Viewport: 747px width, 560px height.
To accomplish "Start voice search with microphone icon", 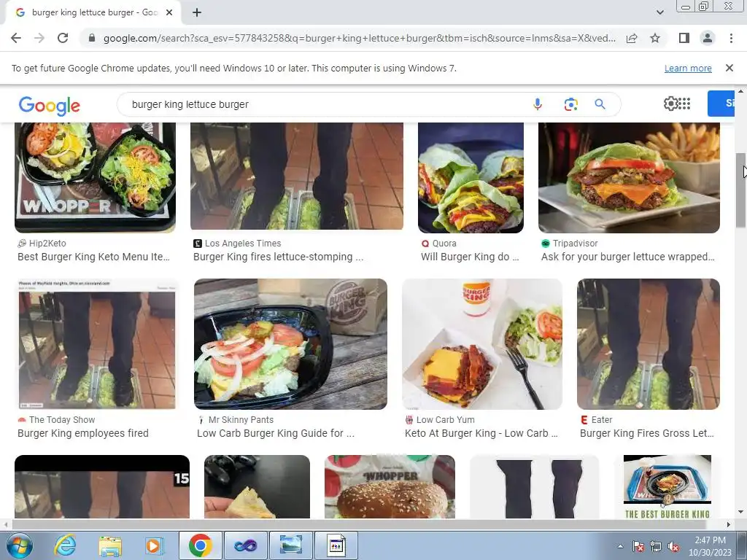I will click(x=538, y=104).
